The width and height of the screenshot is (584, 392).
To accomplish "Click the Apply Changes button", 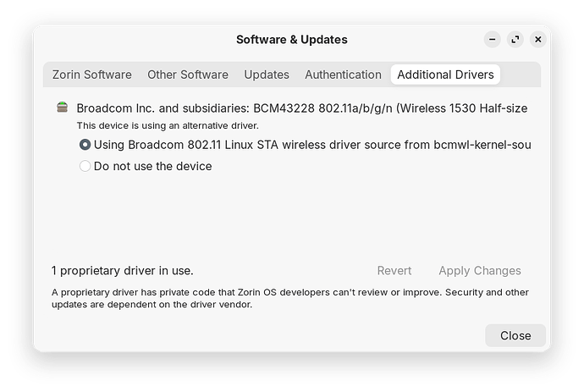I will [479, 271].
